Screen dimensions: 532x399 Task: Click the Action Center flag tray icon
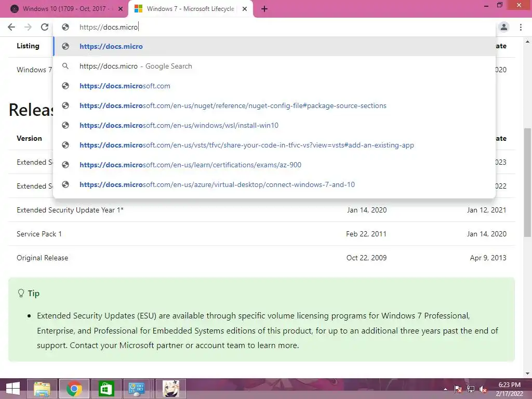coord(458,389)
